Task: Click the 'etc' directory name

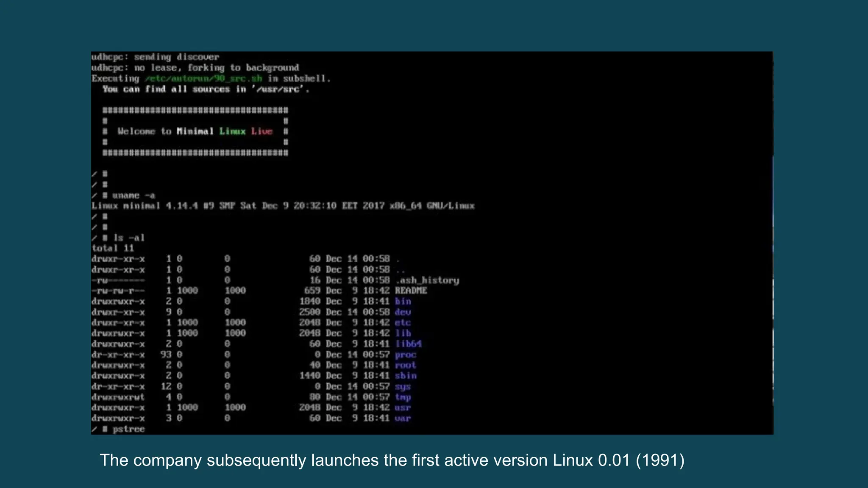Action: [403, 323]
